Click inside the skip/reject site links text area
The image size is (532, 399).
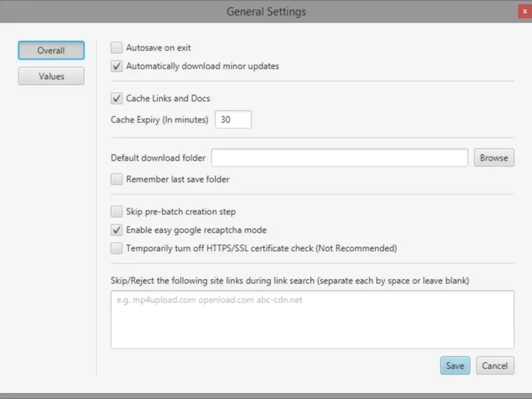pos(312,320)
